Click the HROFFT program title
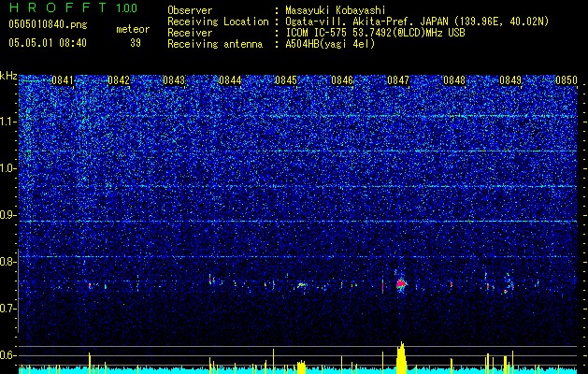This screenshot has height=374, width=588. pos(57,7)
